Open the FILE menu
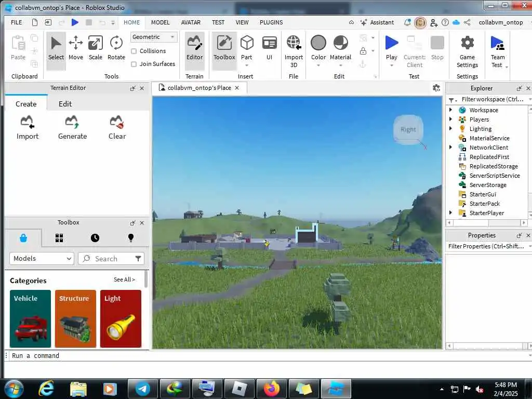 click(16, 22)
